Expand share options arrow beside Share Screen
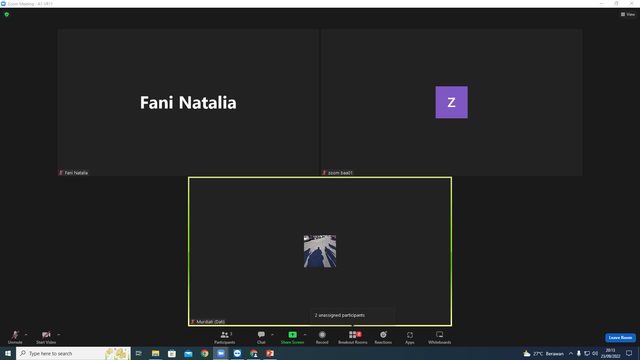The height and width of the screenshot is (360, 640). tap(305, 335)
